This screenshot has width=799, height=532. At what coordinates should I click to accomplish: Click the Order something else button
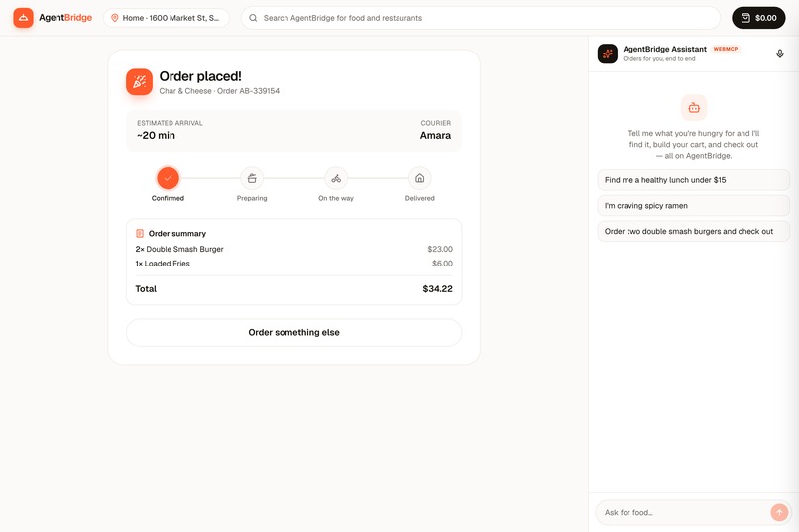click(x=294, y=333)
